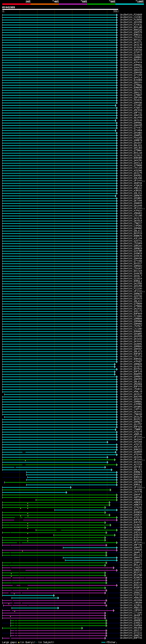Click the orange ~40% identity legend bar

tap(45, 4)
